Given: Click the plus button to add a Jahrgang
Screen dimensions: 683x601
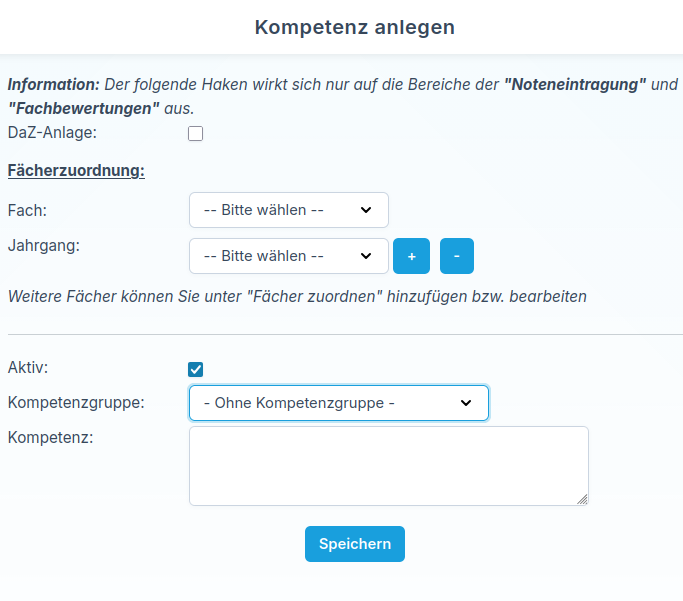Looking at the screenshot, I should (x=411, y=256).
